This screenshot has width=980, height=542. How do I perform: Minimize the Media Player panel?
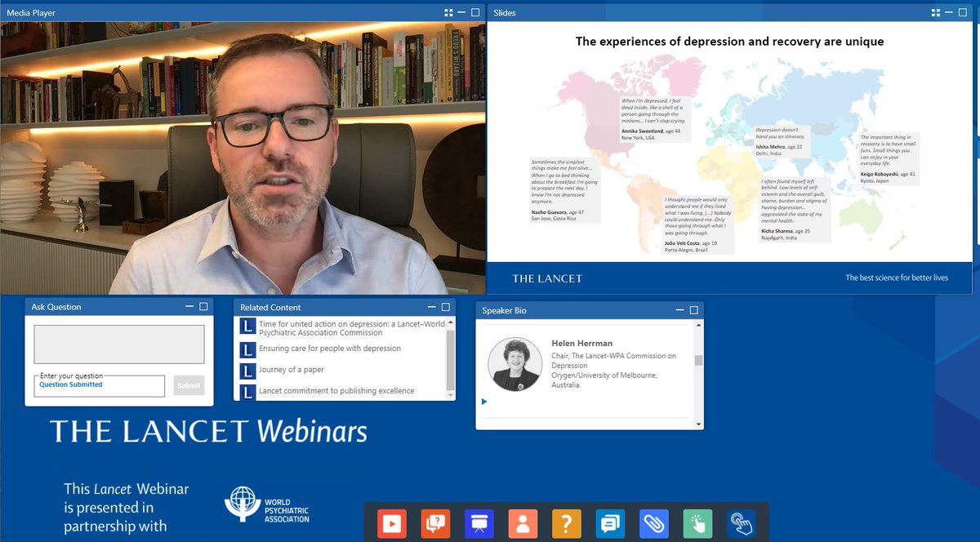461,12
